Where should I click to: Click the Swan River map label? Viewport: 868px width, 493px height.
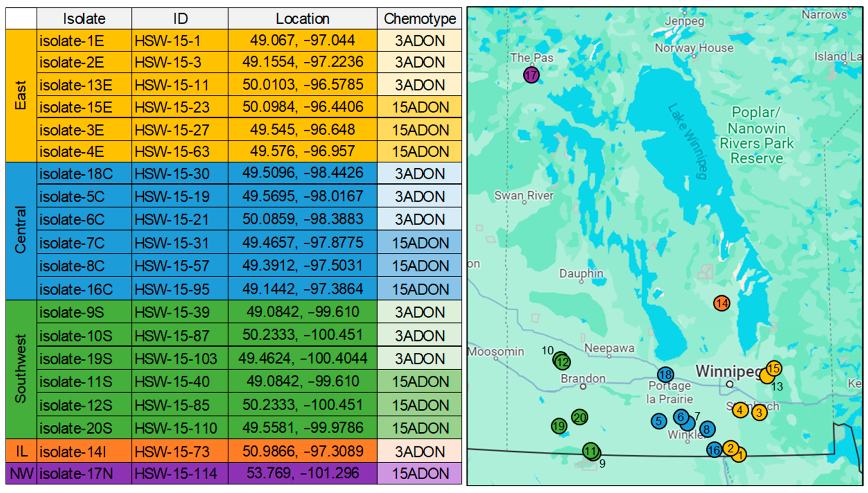[x=524, y=195]
